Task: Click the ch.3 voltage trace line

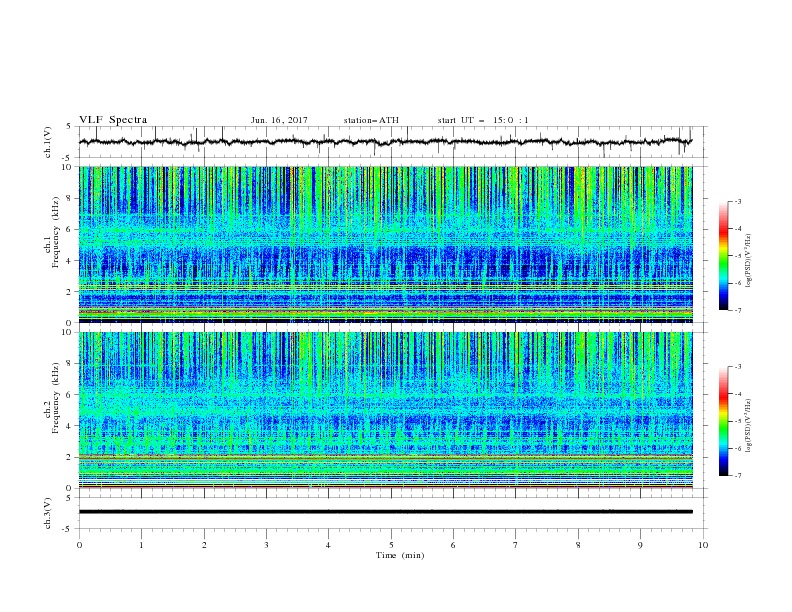Action: [385, 512]
